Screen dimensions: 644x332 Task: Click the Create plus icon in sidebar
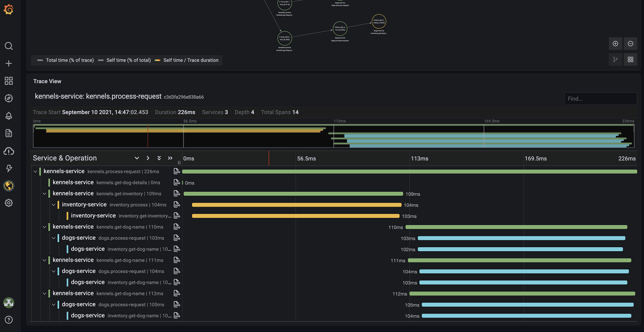8,64
